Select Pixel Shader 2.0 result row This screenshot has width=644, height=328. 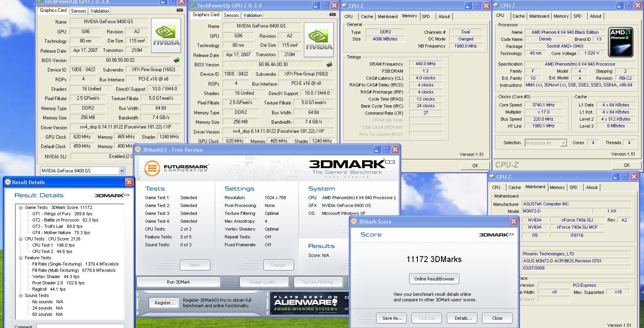(x=58, y=283)
